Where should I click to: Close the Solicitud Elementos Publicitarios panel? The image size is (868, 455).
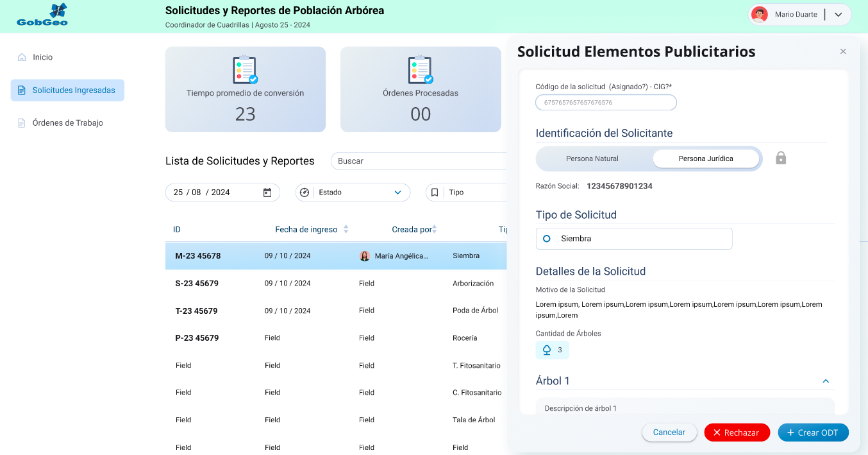point(843,51)
